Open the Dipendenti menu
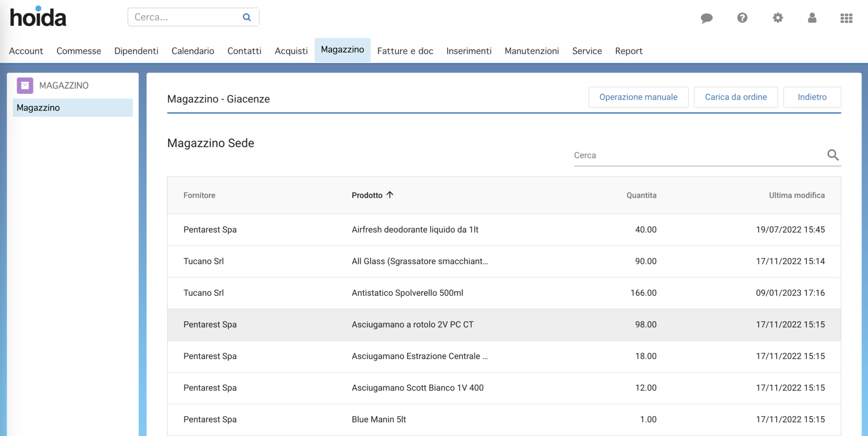 click(x=136, y=51)
